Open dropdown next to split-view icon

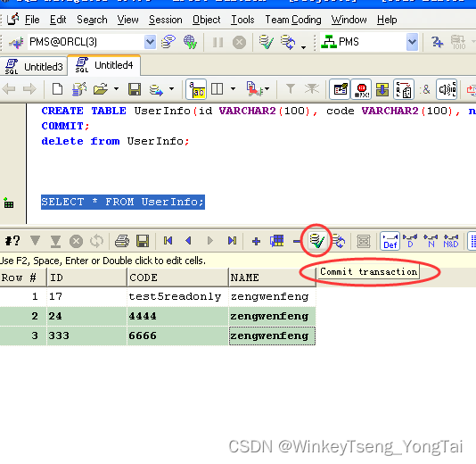(x=233, y=89)
